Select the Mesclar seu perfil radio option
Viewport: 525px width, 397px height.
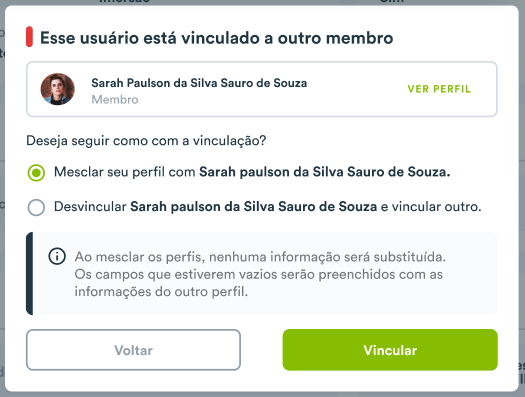pos(36,173)
